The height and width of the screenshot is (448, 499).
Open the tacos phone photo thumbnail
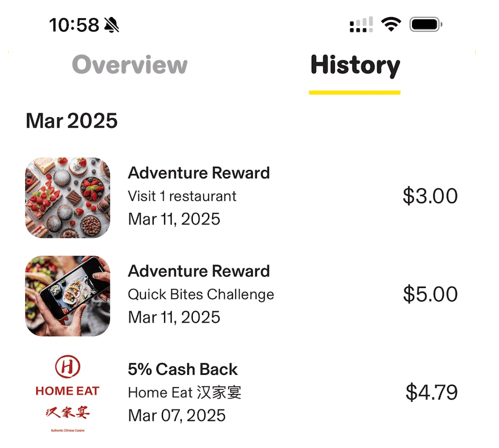[68, 296]
